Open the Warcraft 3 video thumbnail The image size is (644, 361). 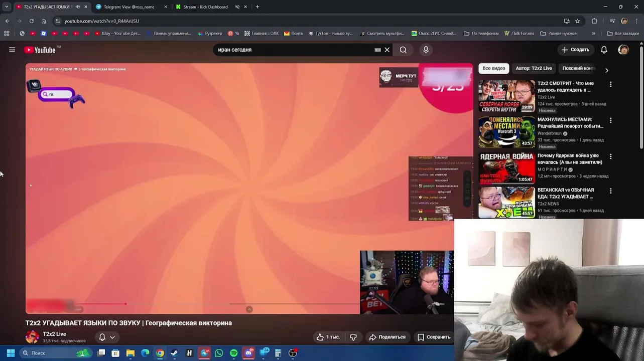506,132
